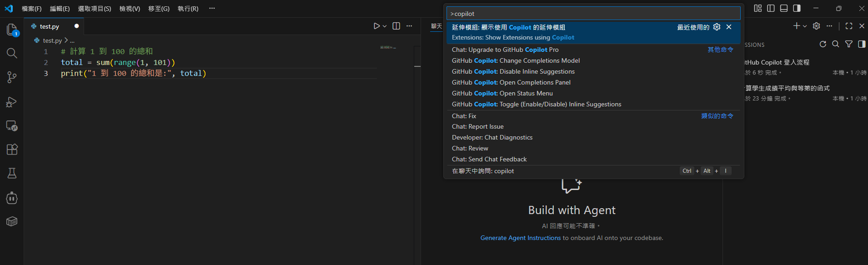Image resolution: width=868 pixels, height=265 pixels.
Task: Toggle the bottom panel visibility
Action: click(784, 8)
